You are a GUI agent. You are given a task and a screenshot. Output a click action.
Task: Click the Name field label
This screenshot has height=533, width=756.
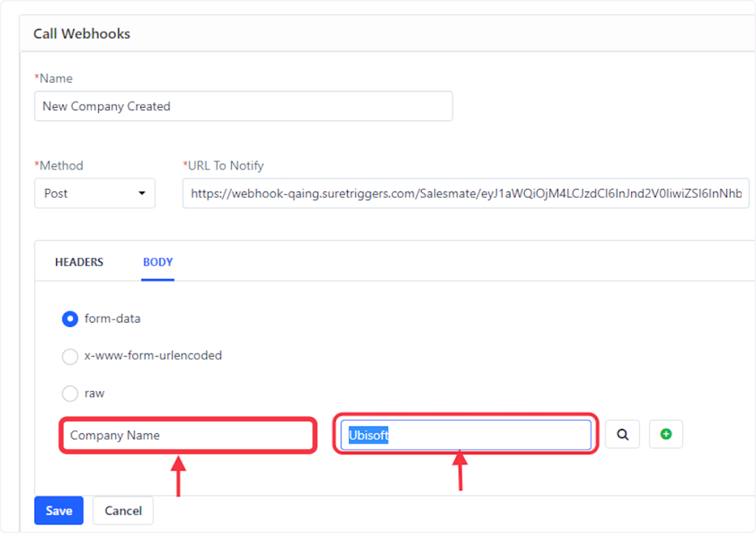[x=55, y=78]
